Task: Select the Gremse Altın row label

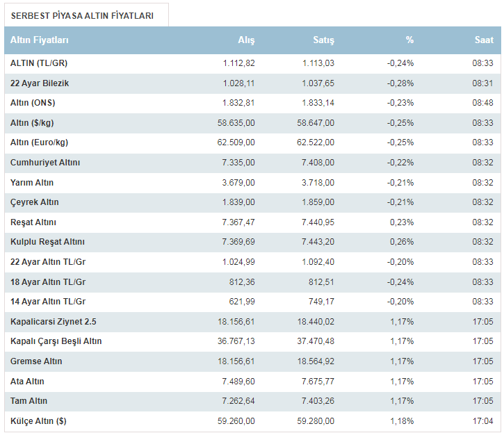Action: coord(36,361)
